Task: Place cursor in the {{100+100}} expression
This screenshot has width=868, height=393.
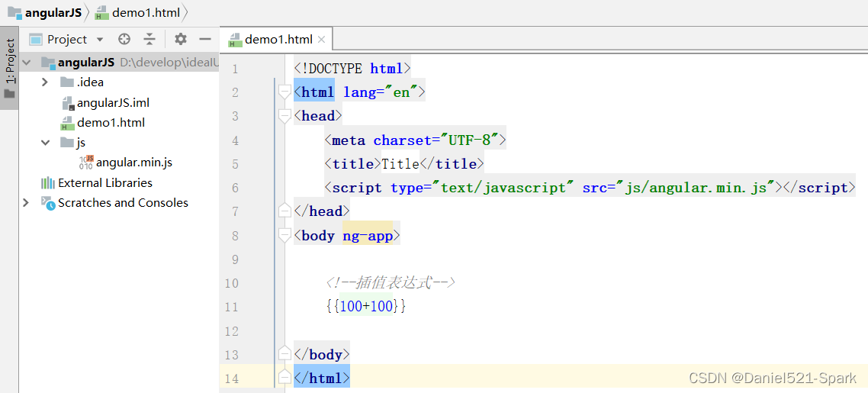Action: tap(365, 307)
